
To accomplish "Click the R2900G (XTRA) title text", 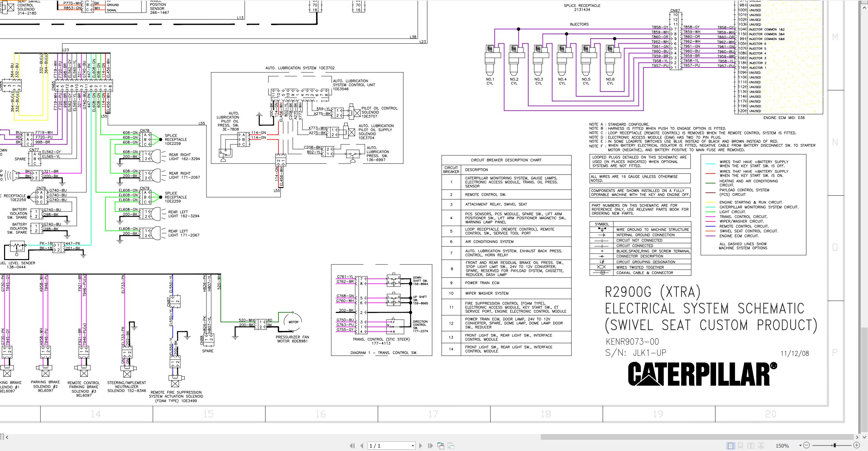I will tap(653, 292).
